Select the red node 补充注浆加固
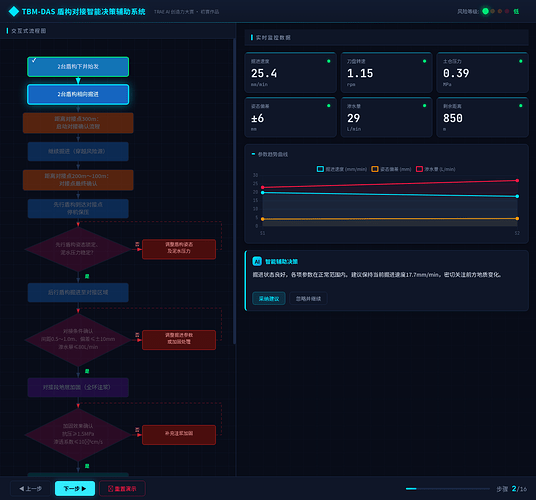The height and width of the screenshot is (500, 536). point(179,435)
